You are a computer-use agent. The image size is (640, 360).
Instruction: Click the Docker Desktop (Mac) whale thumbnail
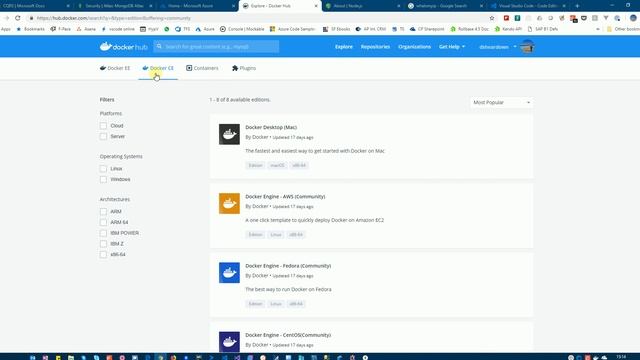(x=229, y=134)
